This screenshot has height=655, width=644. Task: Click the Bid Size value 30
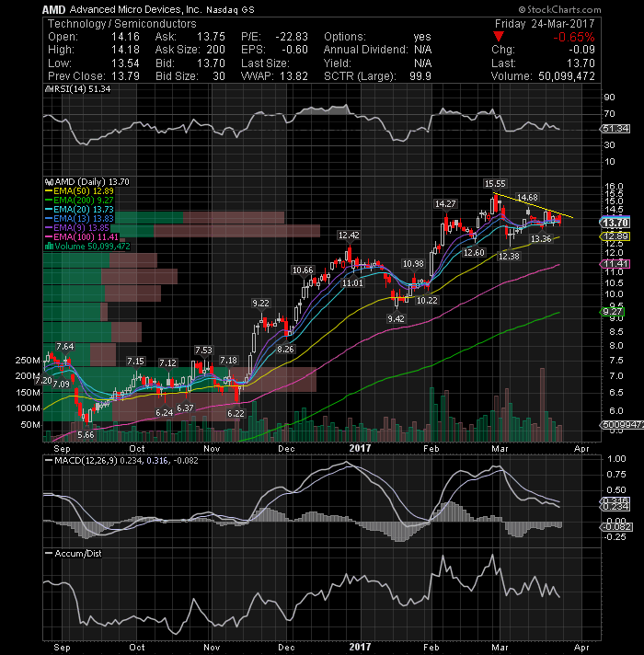[x=219, y=76]
